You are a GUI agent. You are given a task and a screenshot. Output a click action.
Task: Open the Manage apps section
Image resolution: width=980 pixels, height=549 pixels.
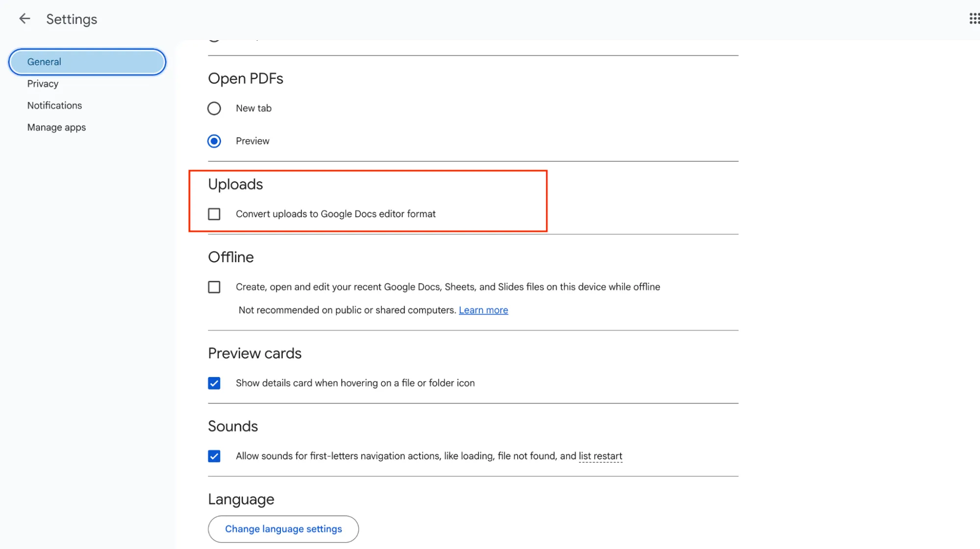[56, 127]
